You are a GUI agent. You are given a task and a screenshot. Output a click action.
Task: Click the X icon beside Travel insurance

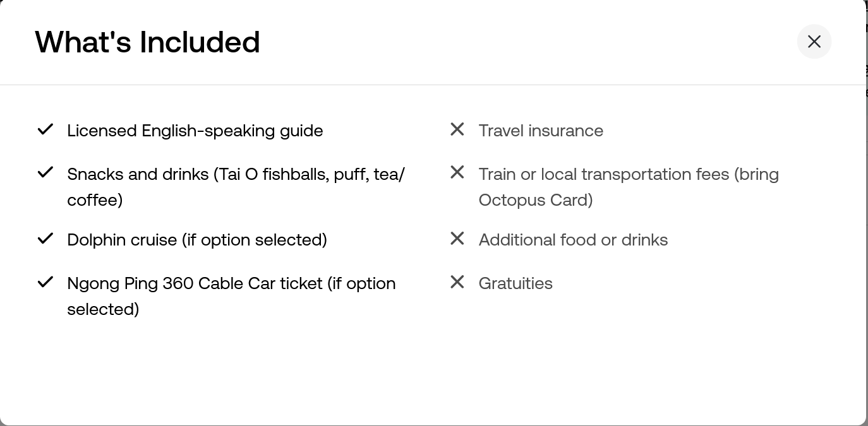tap(457, 129)
